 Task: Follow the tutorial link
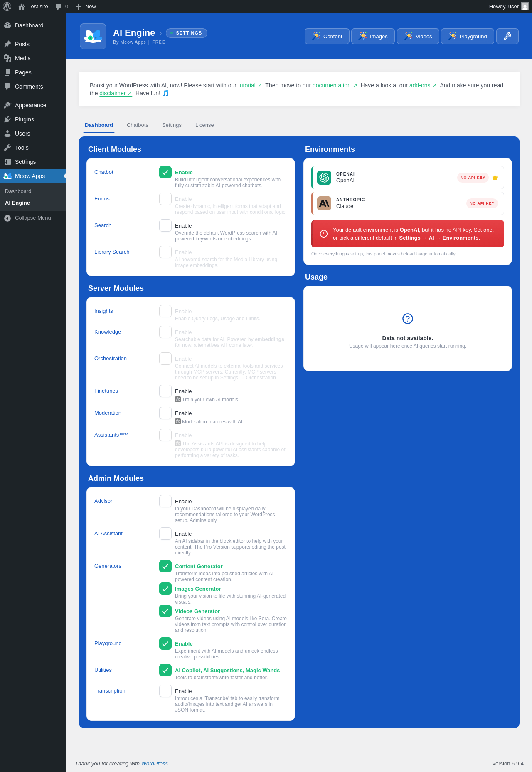point(250,85)
